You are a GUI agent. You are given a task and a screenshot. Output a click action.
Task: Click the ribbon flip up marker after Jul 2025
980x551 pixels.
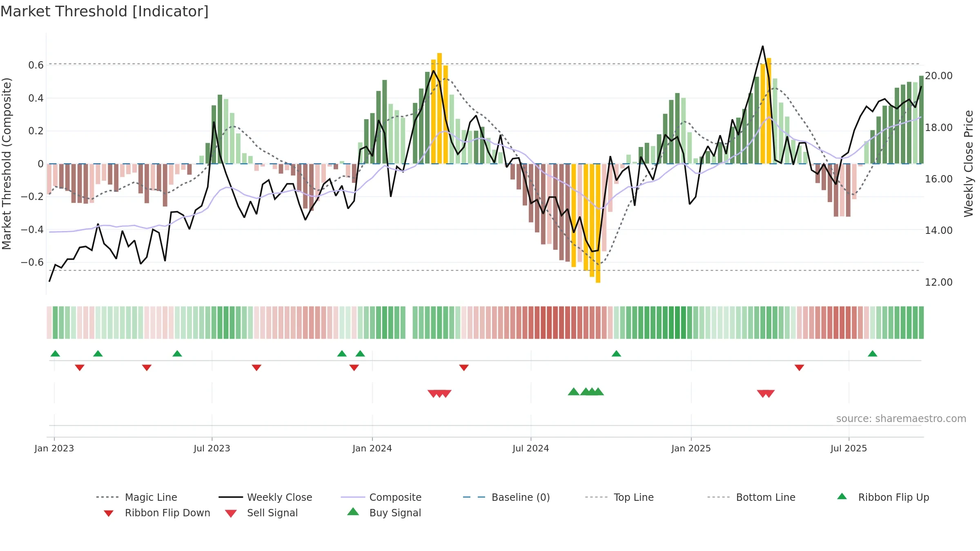873,353
